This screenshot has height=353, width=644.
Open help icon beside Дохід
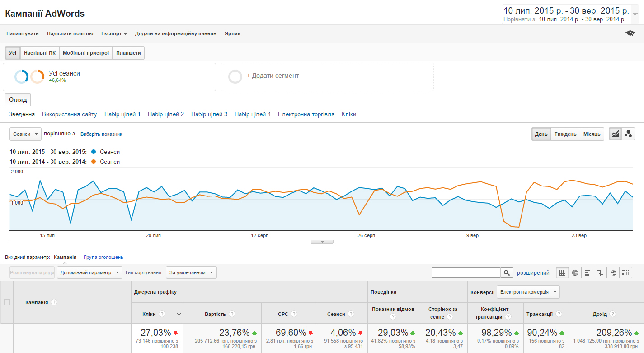[612, 314]
